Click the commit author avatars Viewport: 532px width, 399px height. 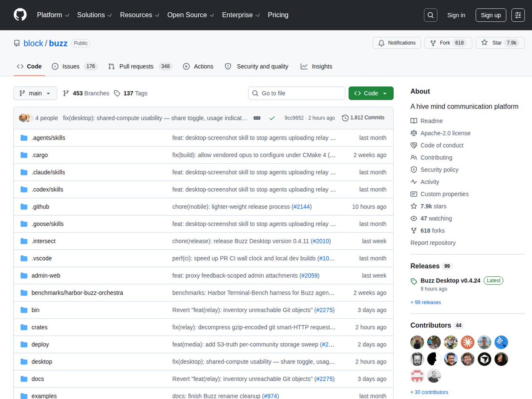tap(26, 118)
